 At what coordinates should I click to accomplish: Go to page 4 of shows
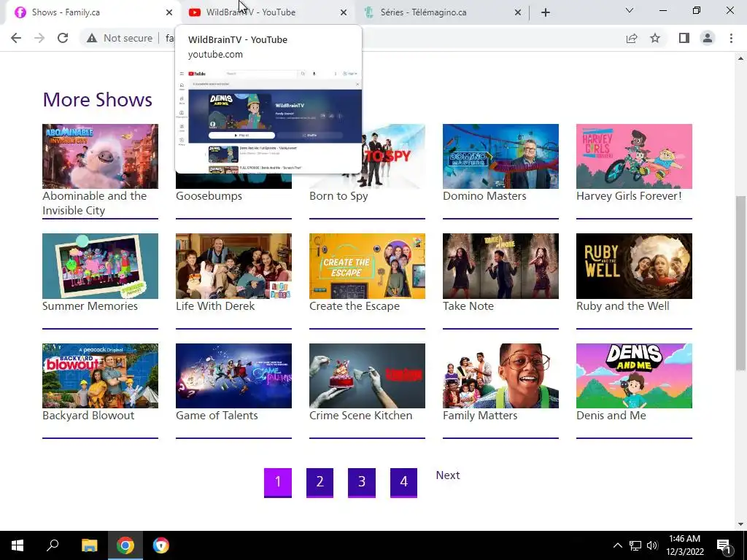pos(403,483)
